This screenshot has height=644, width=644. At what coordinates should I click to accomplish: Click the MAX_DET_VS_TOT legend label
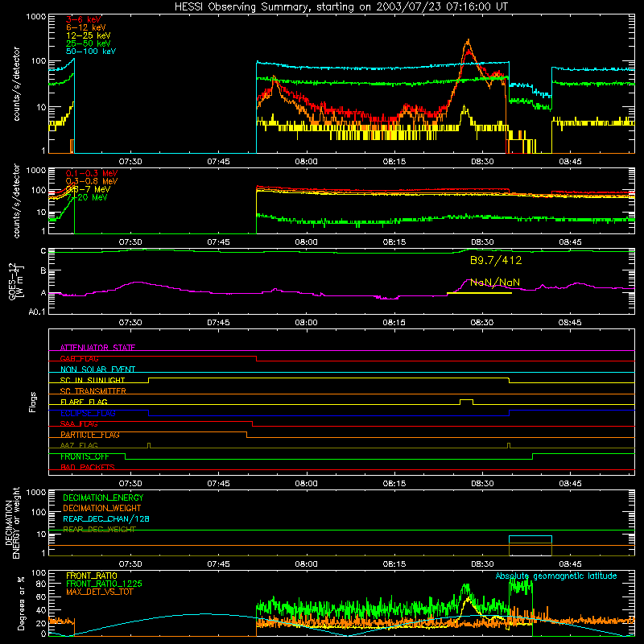point(99,592)
